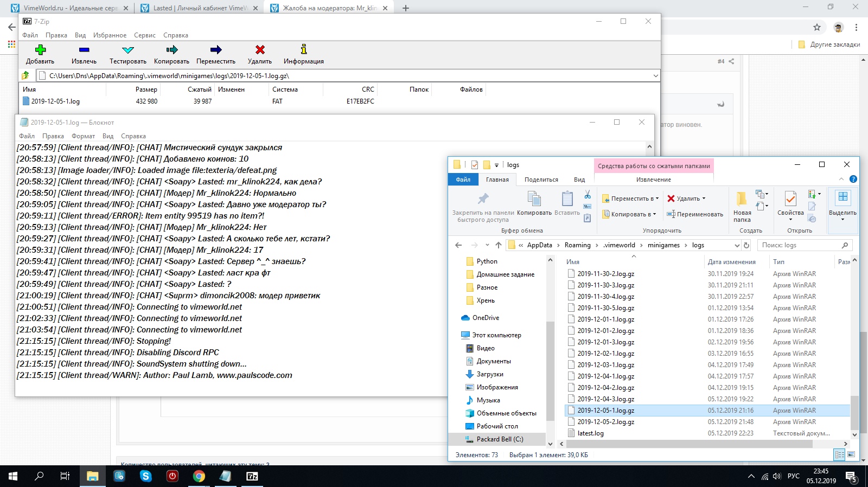This screenshot has height=487, width=868.
Task: Click the Переместить (Move) icon in 7-Zip
Action: coord(216,50)
